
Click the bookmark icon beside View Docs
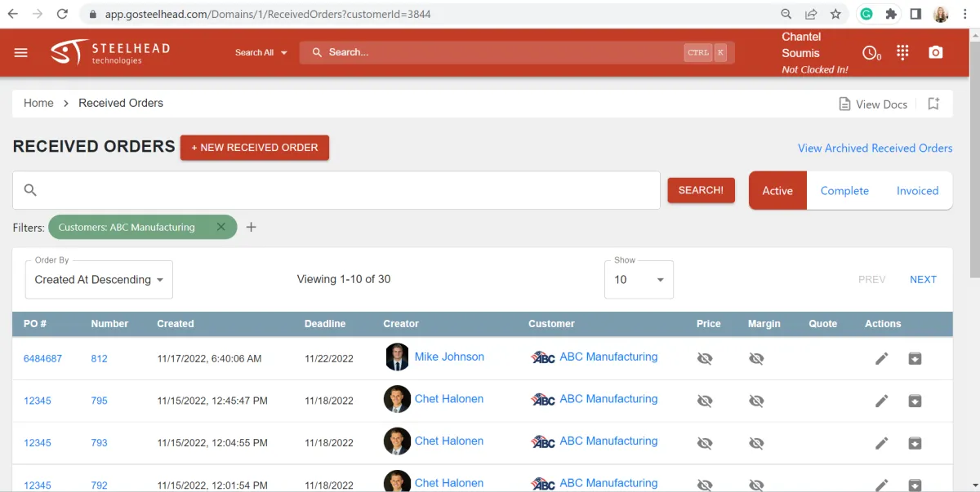933,104
